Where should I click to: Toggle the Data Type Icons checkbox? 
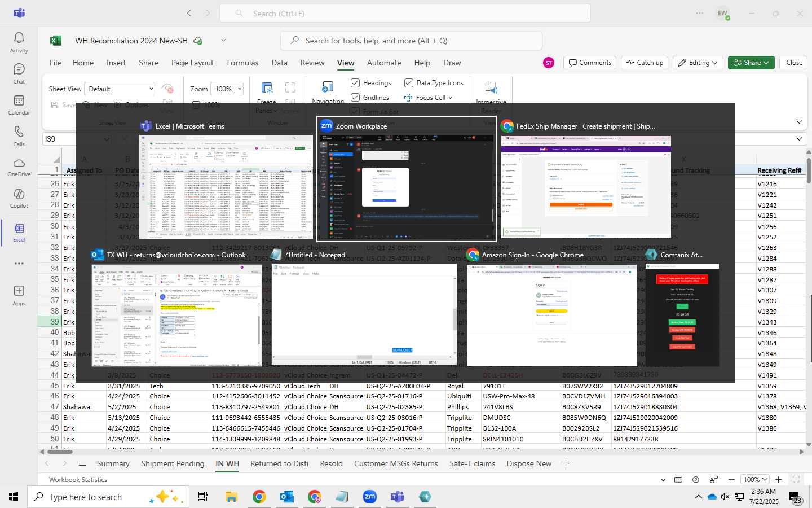pos(409,83)
